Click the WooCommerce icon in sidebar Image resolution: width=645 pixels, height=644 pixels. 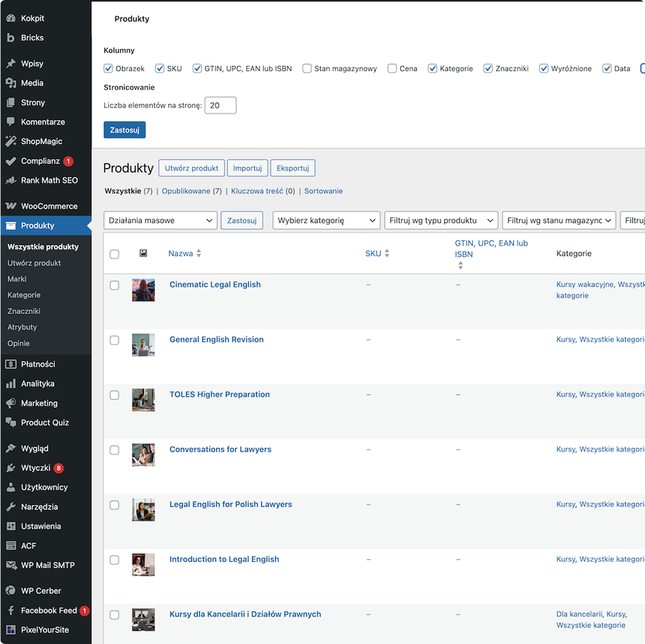(11, 206)
